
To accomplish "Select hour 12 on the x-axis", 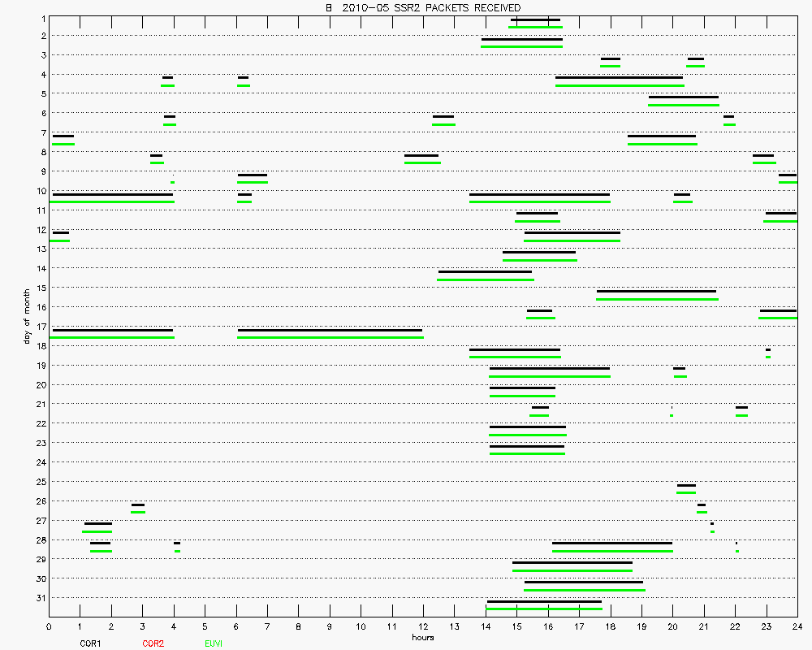I will 422,626.
